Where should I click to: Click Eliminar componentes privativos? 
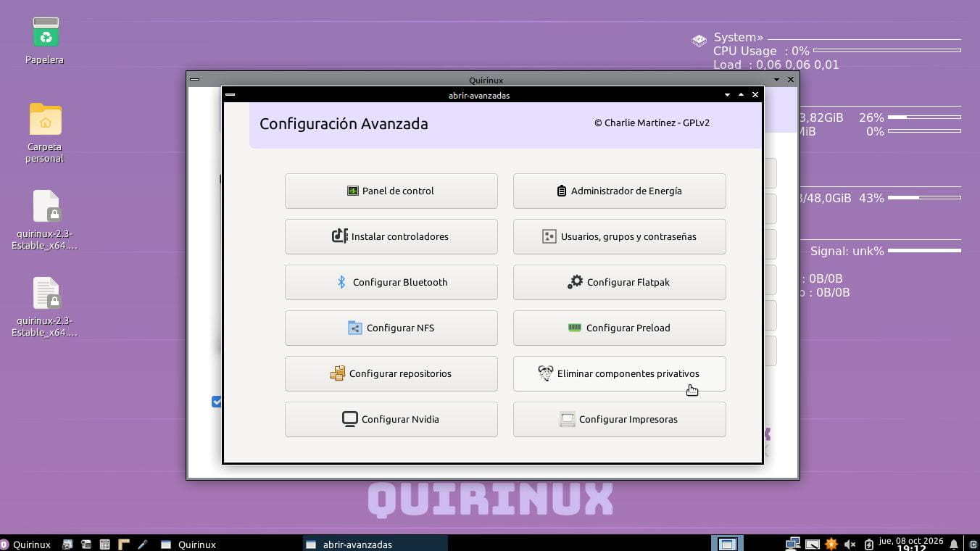tap(619, 373)
